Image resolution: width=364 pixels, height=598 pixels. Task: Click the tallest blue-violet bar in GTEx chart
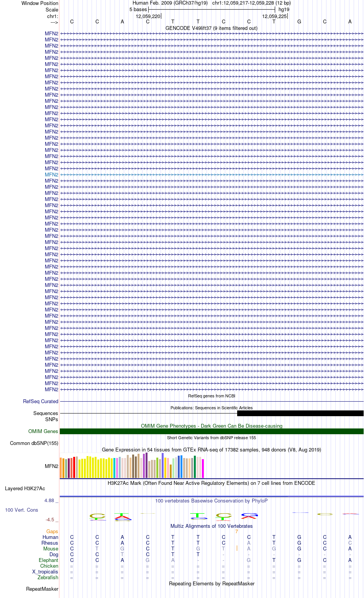(162, 466)
